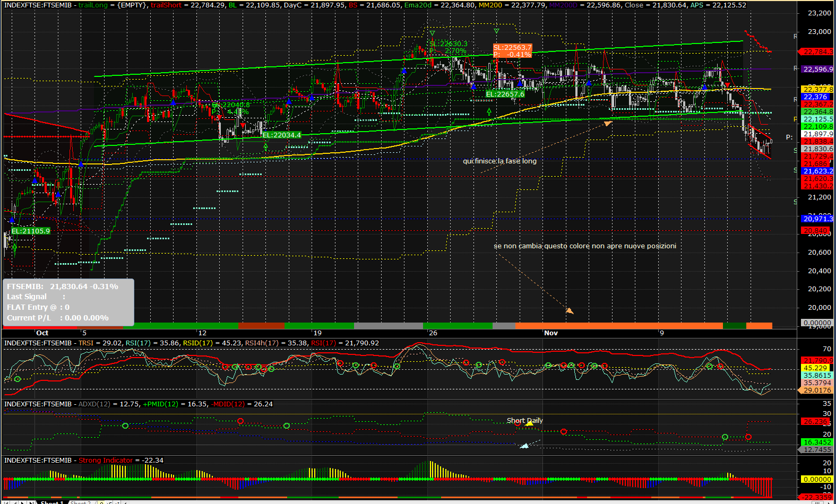The height and width of the screenshot is (504, 836).
Task: Click the Ema20d = 22,364.80 value
Action: pos(439,5)
